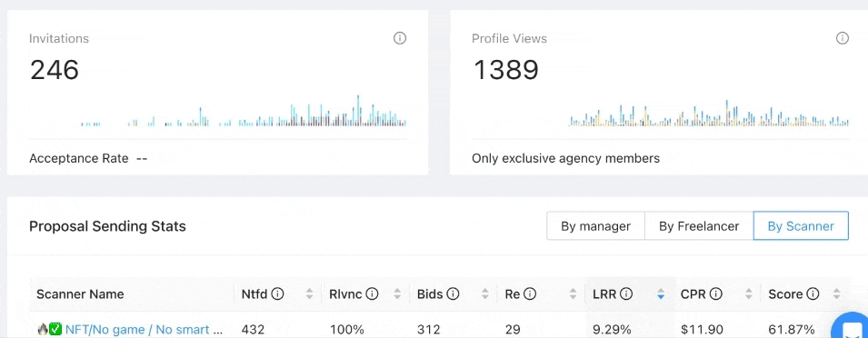This screenshot has height=338, width=868.
Task: Click Proposal Sending Stats heading
Action: (107, 226)
